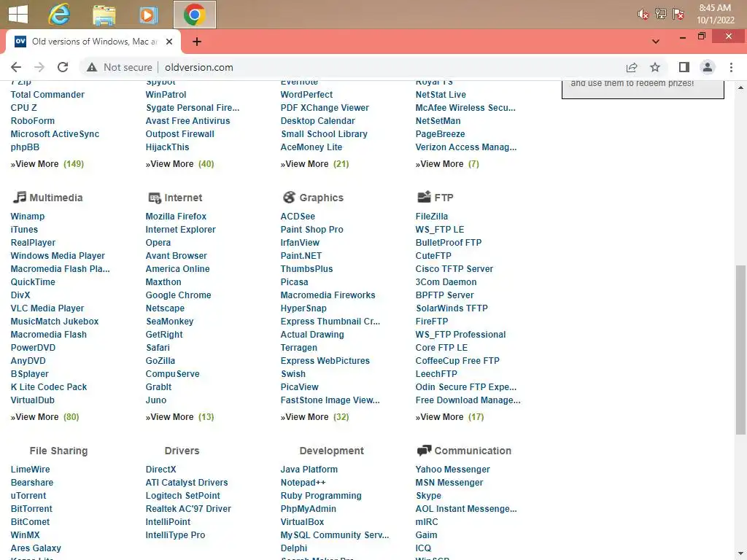Open the Avast Free Antivirus link
747x560 pixels.
187,121
